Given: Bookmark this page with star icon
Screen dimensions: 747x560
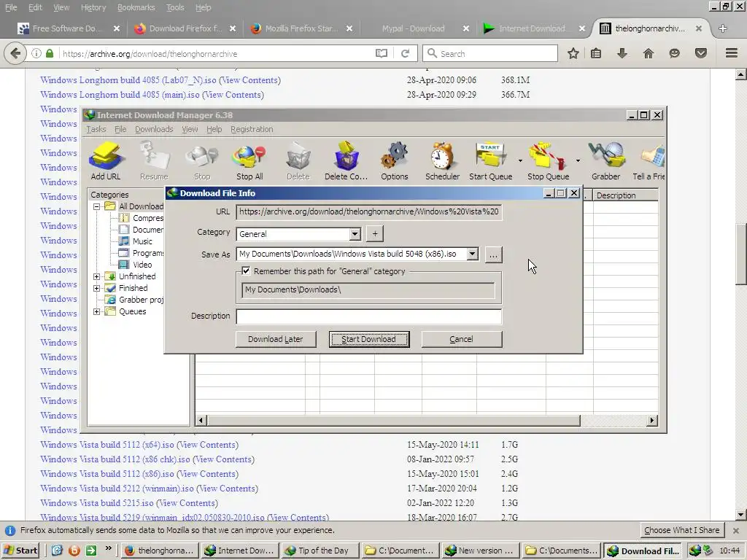Looking at the screenshot, I should click(x=573, y=53).
